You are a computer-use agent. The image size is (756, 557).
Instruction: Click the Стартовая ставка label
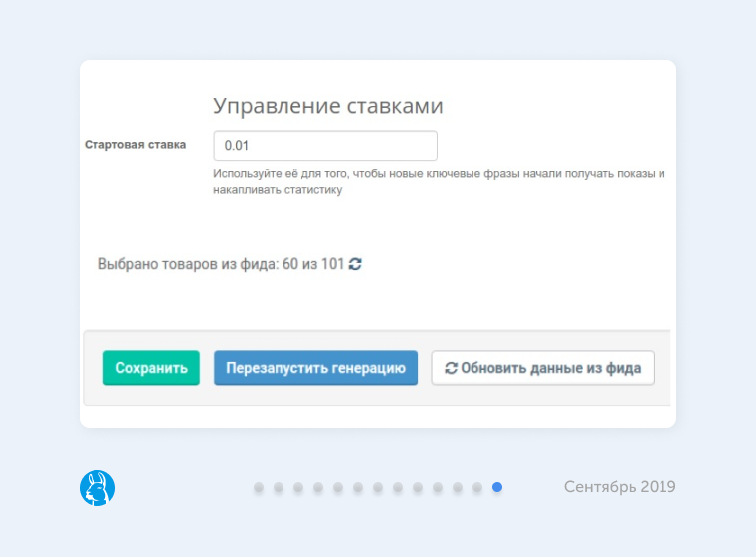[x=135, y=144]
